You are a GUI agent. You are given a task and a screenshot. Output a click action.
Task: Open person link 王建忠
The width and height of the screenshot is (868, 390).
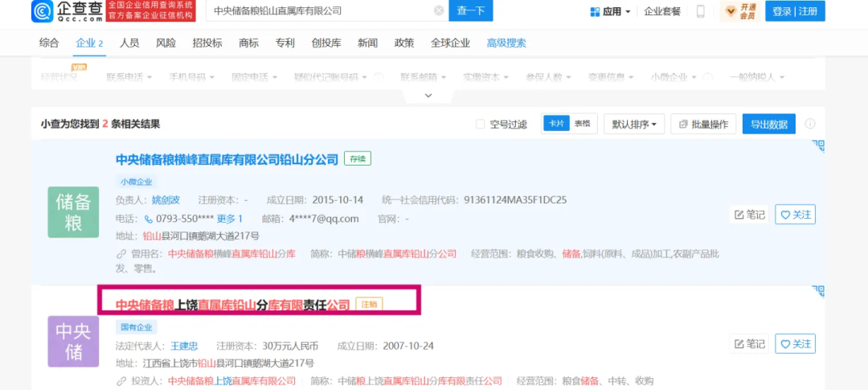(184, 347)
